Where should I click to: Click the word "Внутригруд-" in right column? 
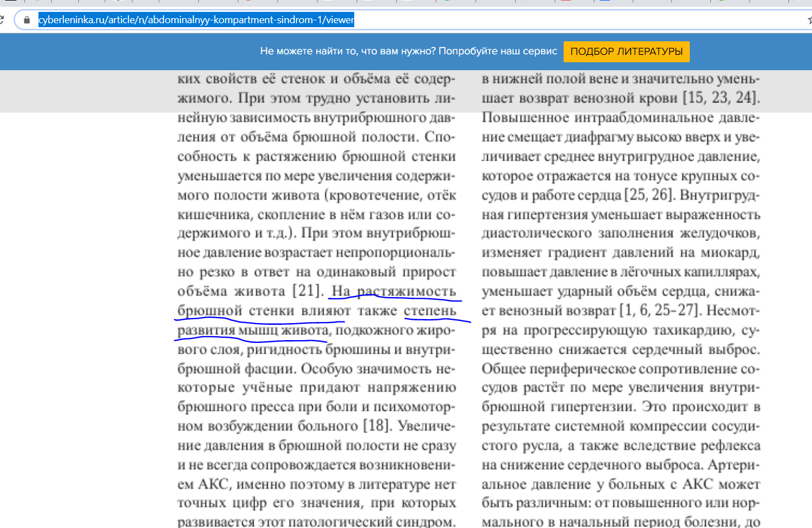coord(720,195)
